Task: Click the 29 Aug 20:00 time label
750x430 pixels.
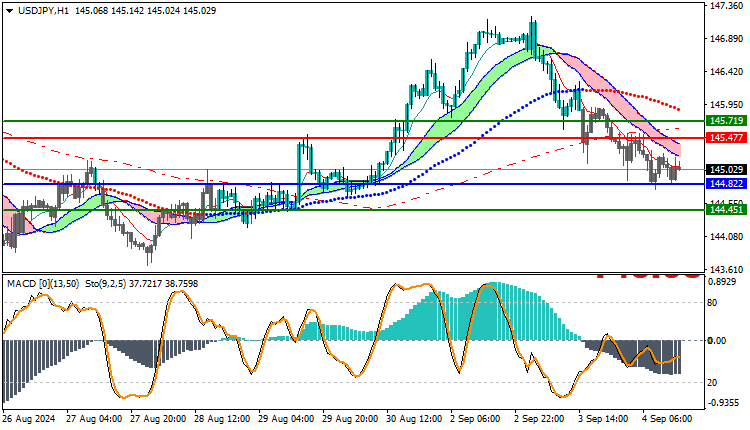Action: tap(350, 419)
